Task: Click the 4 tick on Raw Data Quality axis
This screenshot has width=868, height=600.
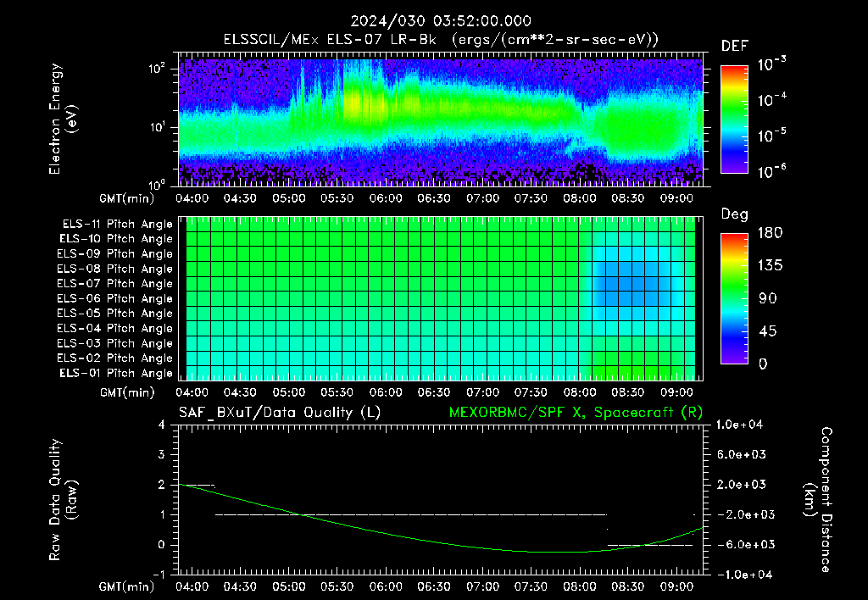Action: (162, 425)
